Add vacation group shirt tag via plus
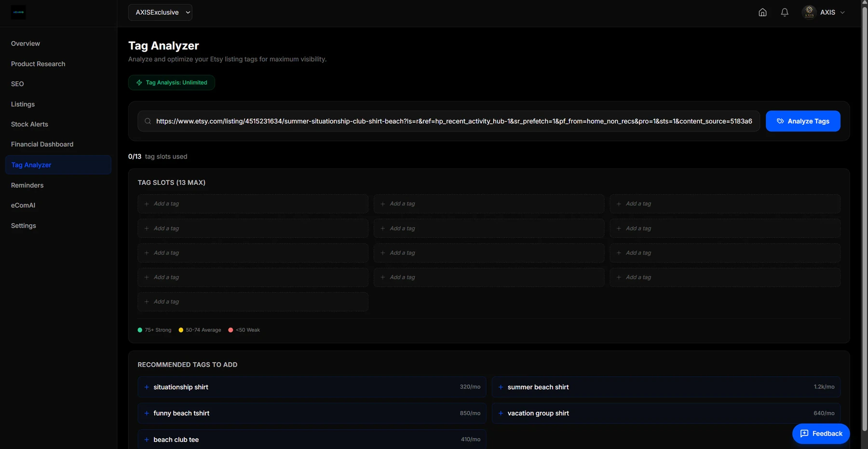Image resolution: width=868 pixels, height=449 pixels. pyautogui.click(x=501, y=413)
